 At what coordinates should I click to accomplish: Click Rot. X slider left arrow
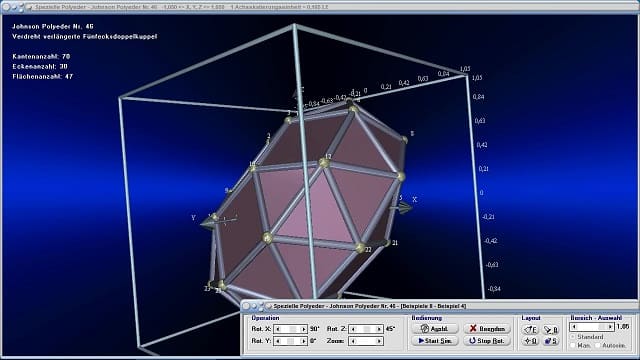click(x=278, y=329)
